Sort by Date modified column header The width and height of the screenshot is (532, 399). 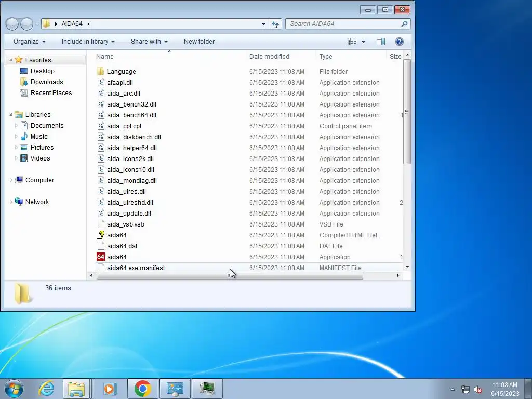[x=281, y=56]
